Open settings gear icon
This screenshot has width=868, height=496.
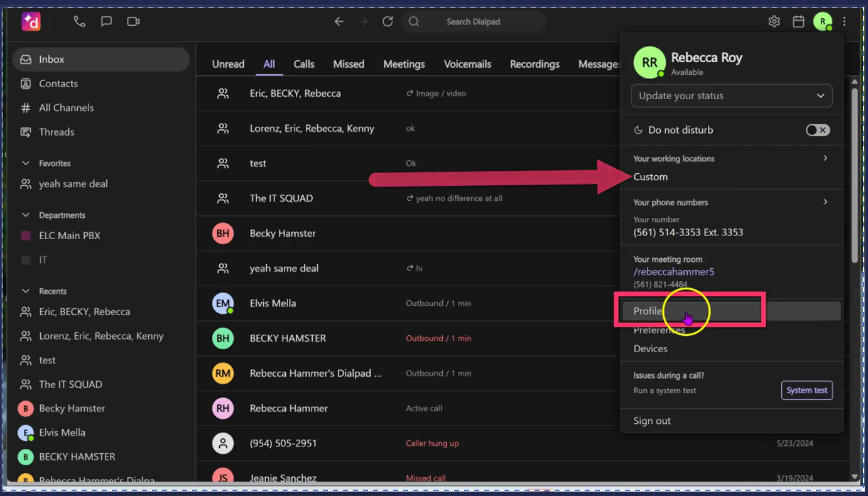774,21
